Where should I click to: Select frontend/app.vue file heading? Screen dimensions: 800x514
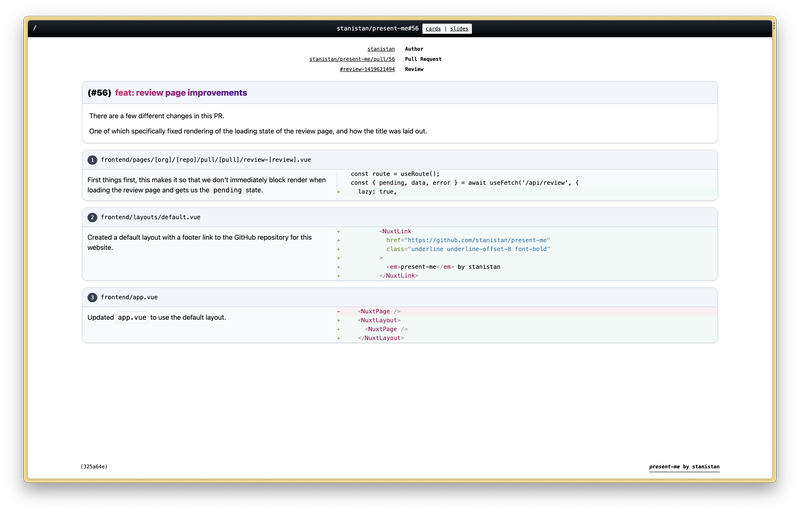click(129, 297)
